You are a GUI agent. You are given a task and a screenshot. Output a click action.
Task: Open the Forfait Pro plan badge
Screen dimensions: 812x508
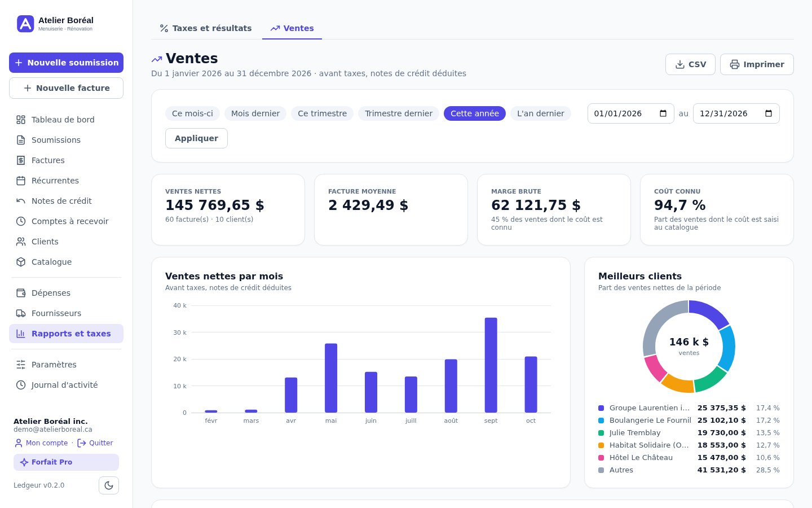click(66, 462)
